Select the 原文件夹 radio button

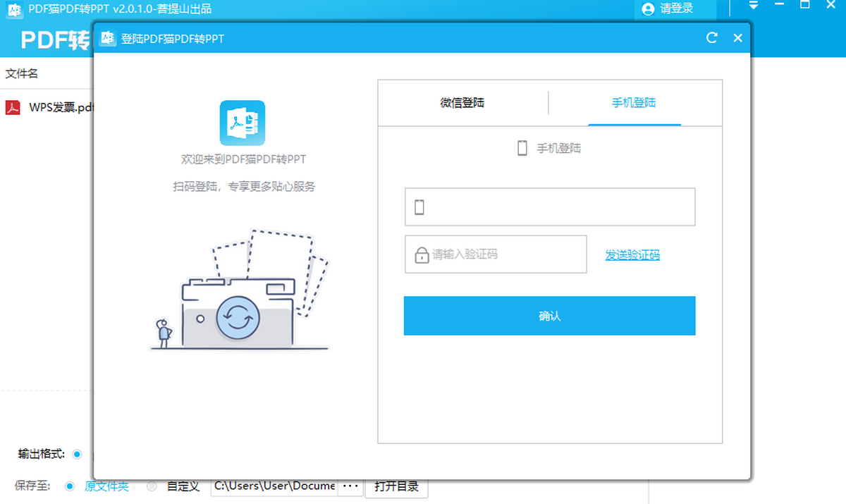pyautogui.click(x=70, y=486)
